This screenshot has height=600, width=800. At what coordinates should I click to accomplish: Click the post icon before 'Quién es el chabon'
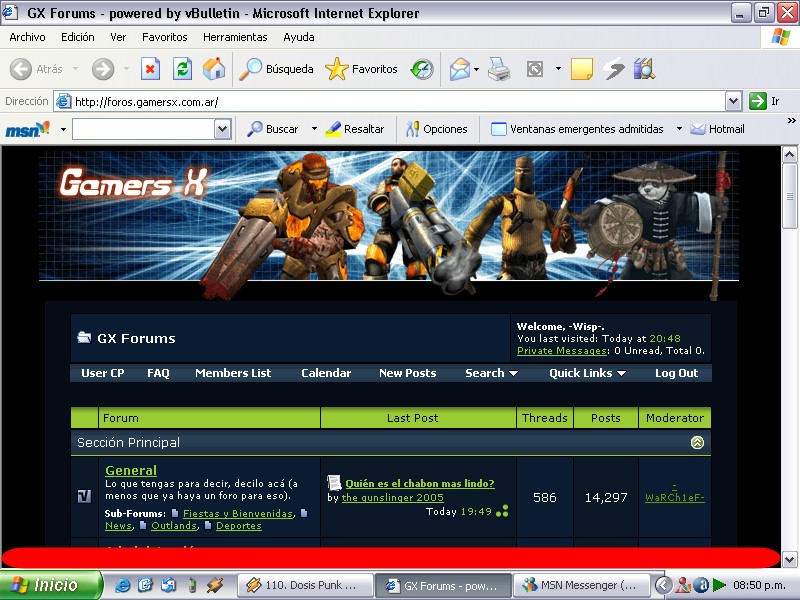coord(334,483)
